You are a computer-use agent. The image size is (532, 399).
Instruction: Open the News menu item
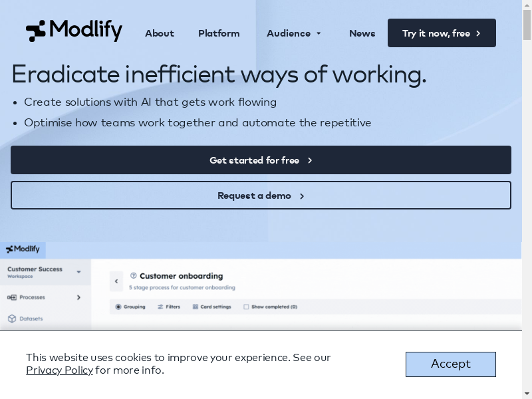pyautogui.click(x=362, y=33)
